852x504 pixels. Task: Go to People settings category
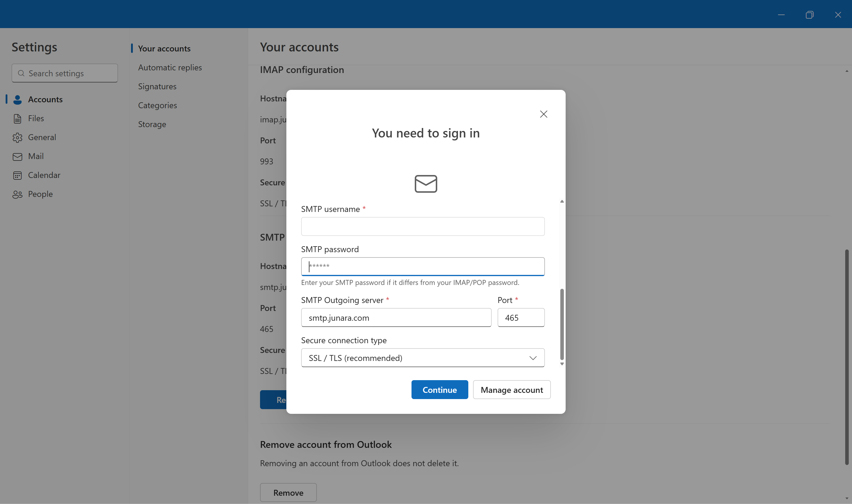(41, 194)
